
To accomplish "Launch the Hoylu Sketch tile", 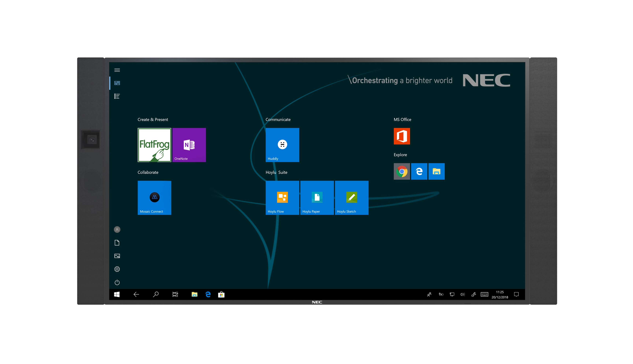I will 351,198.
